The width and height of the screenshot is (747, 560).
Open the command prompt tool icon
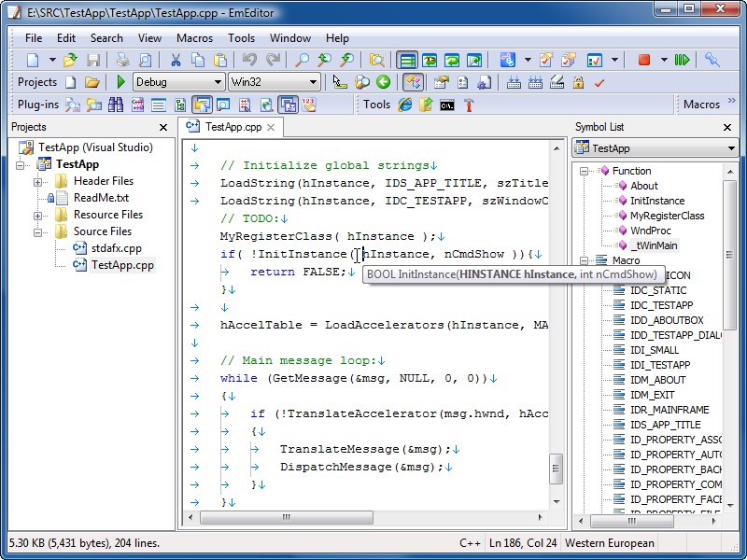tap(447, 105)
